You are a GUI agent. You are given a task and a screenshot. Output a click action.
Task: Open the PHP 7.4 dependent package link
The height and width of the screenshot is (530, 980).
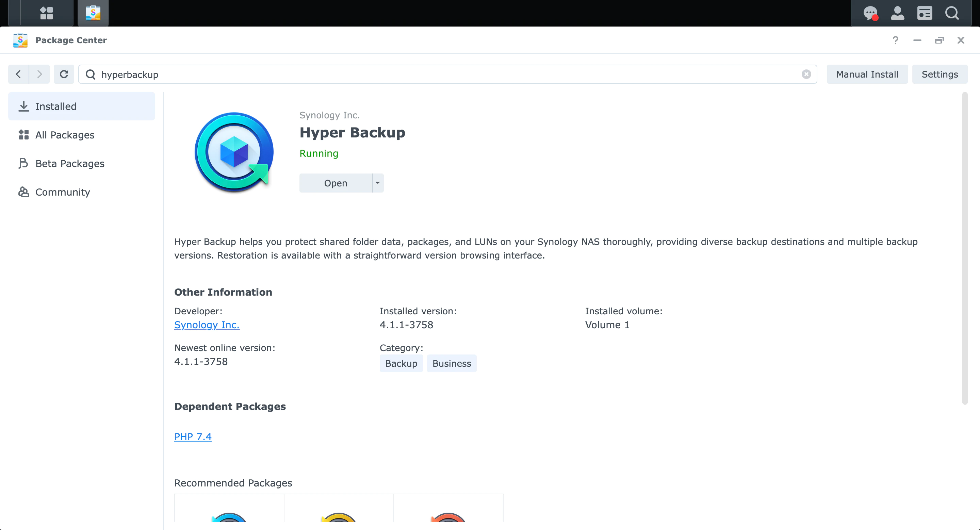coord(193,436)
